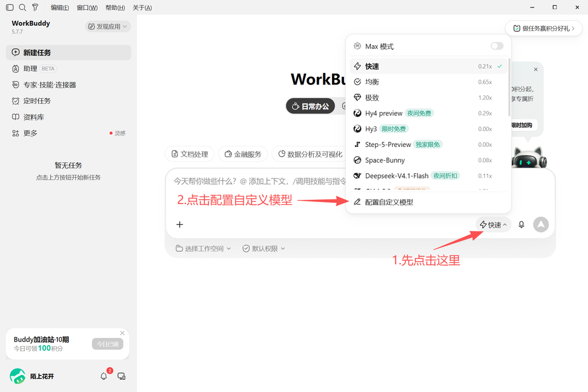The image size is (588, 392).
Task: Open 专家·技能·连接器 in the sidebar
Action: [68, 85]
